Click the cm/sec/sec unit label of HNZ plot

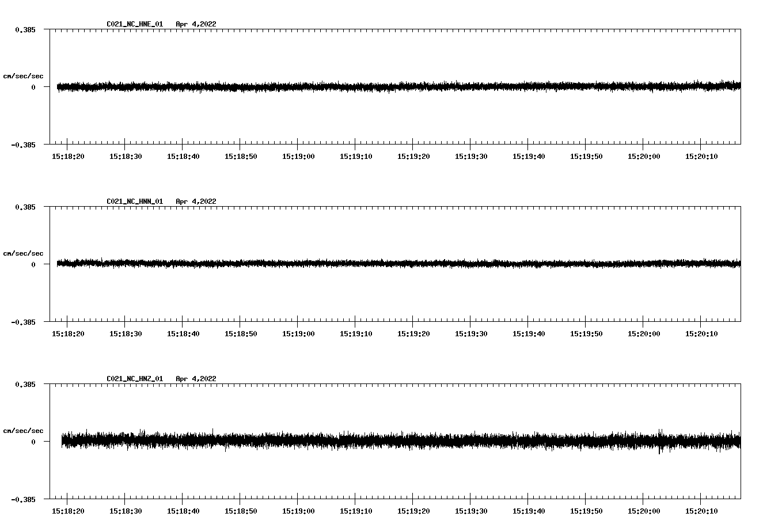point(23,431)
